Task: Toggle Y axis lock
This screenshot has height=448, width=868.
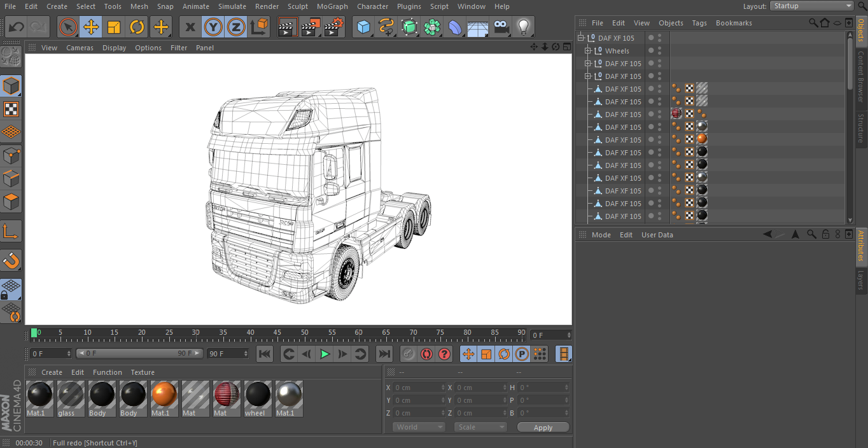Action: [x=213, y=27]
